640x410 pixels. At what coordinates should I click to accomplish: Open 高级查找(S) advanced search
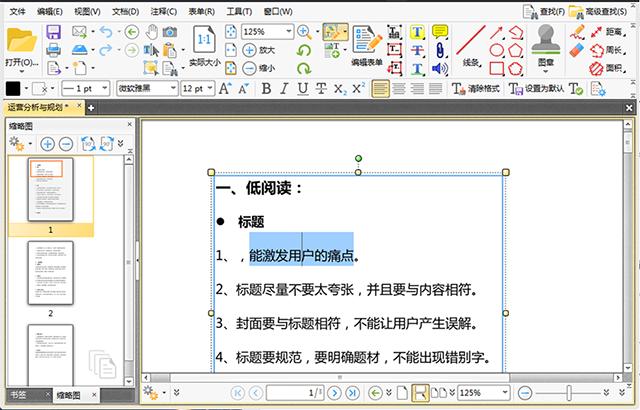598,11
